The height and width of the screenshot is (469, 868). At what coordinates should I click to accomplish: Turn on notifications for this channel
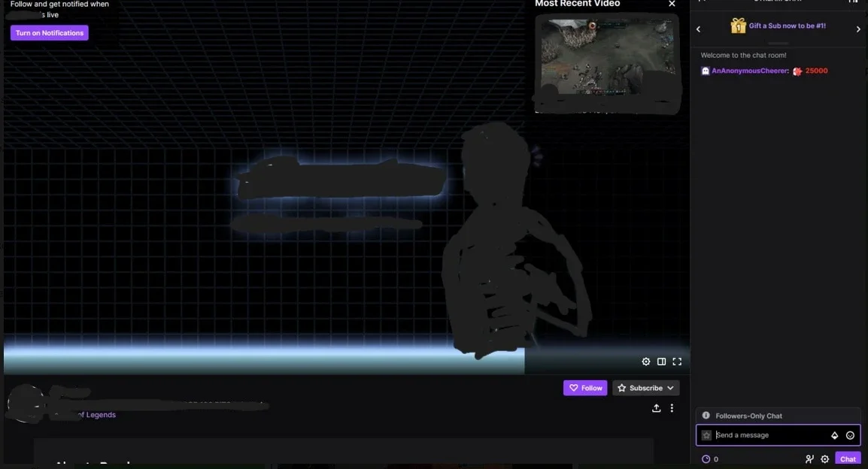[x=50, y=32]
